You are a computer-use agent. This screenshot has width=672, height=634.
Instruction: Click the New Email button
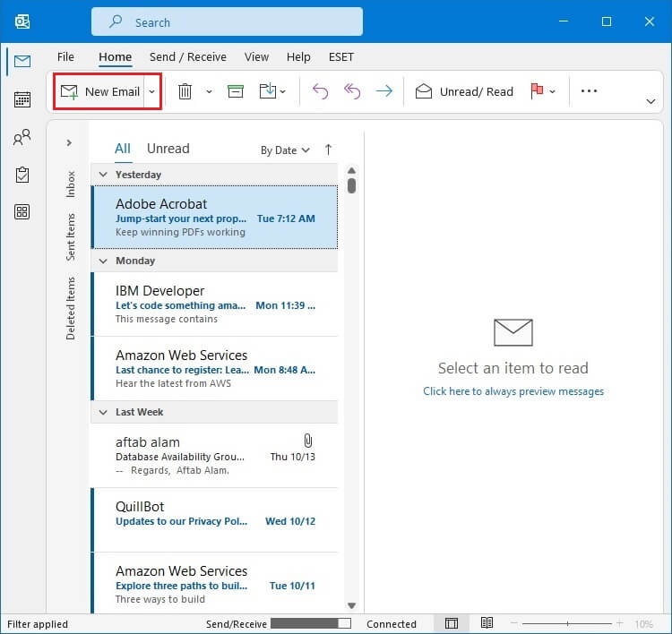tap(99, 91)
